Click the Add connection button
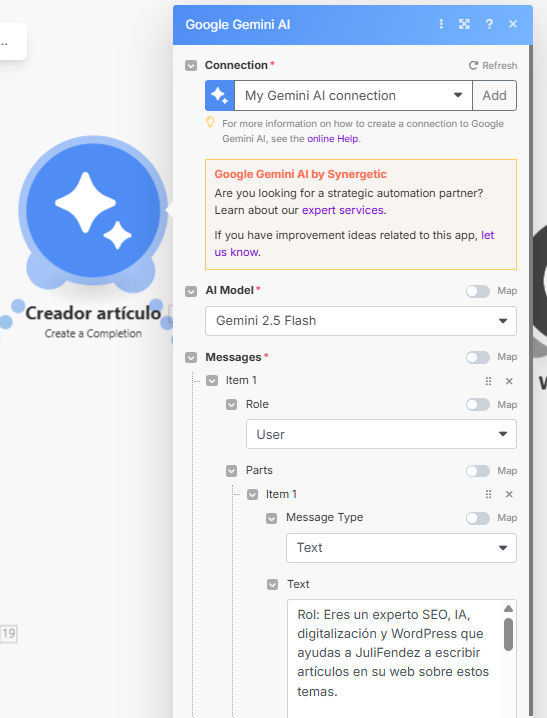547x718 pixels. (494, 96)
